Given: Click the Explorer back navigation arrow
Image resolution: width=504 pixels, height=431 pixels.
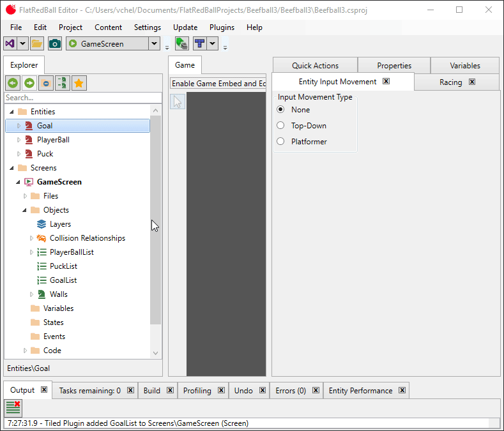Looking at the screenshot, I should click(13, 83).
